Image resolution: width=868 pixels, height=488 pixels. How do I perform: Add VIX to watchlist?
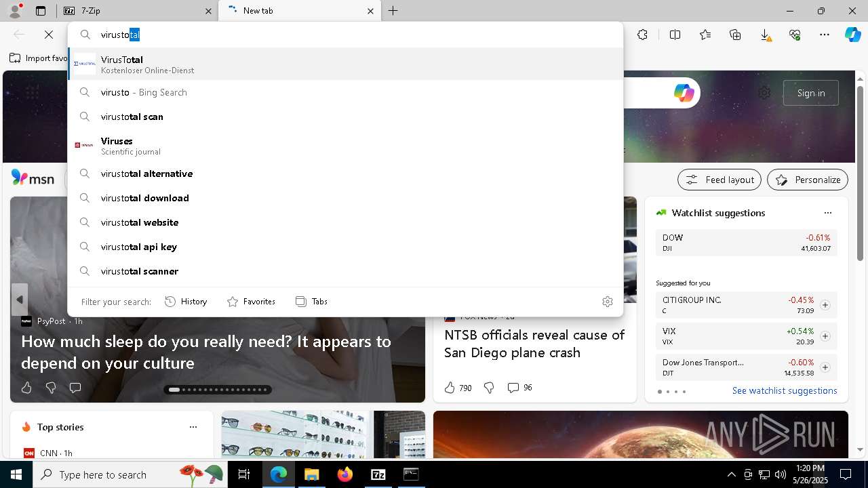[825, 336]
